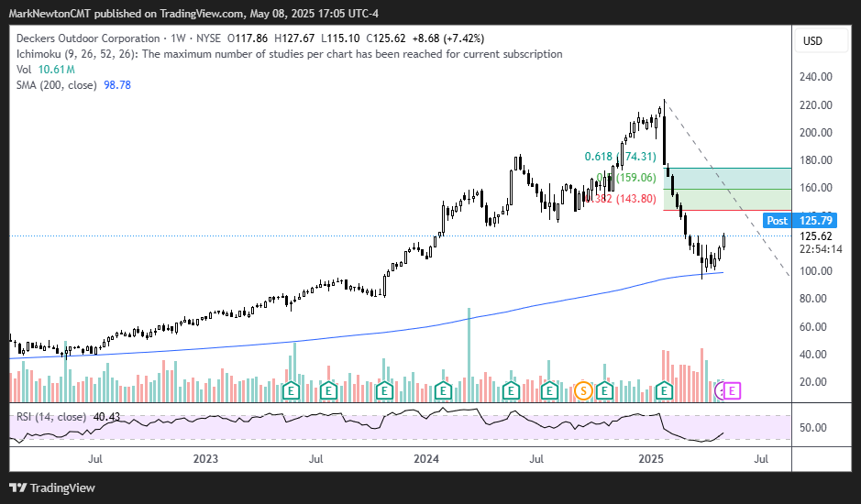Image resolution: width=861 pixels, height=504 pixels.
Task: Select the 0.618 (174.31) Fibonacci label
Action: pyautogui.click(x=621, y=157)
